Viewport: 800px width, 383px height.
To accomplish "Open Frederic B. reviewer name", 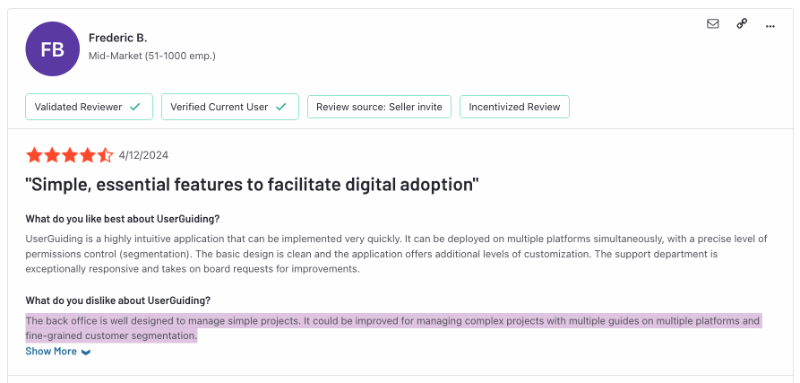I will [118, 38].
